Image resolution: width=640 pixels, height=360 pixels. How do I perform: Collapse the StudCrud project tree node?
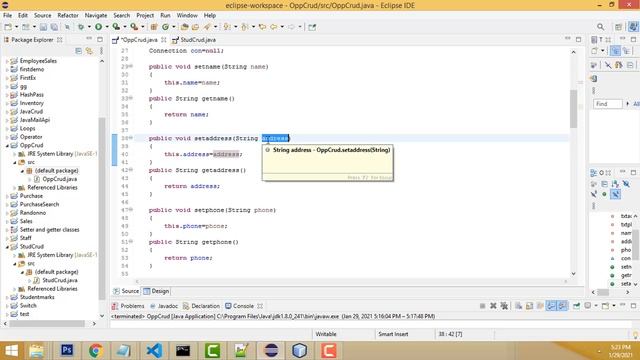[7, 247]
